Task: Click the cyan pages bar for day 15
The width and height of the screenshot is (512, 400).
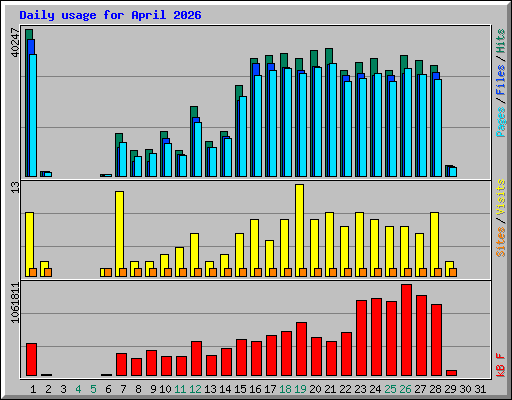Action: point(243,137)
